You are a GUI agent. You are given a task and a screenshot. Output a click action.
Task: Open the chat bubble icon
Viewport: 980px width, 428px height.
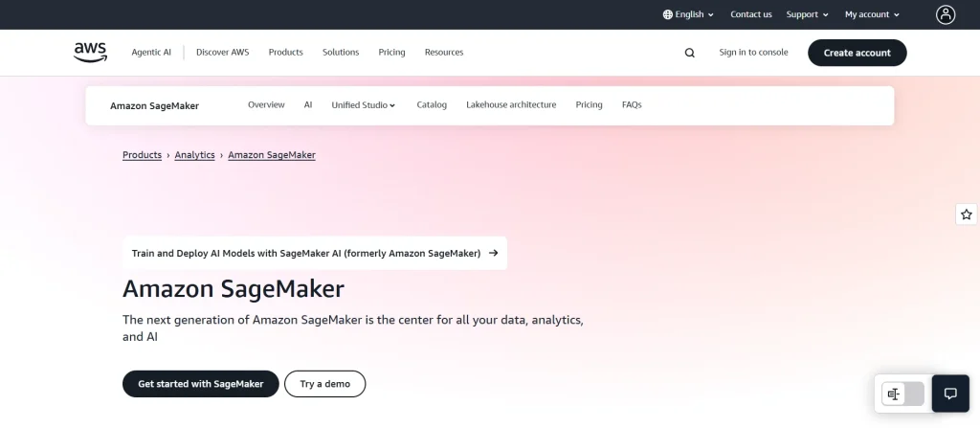pos(950,394)
